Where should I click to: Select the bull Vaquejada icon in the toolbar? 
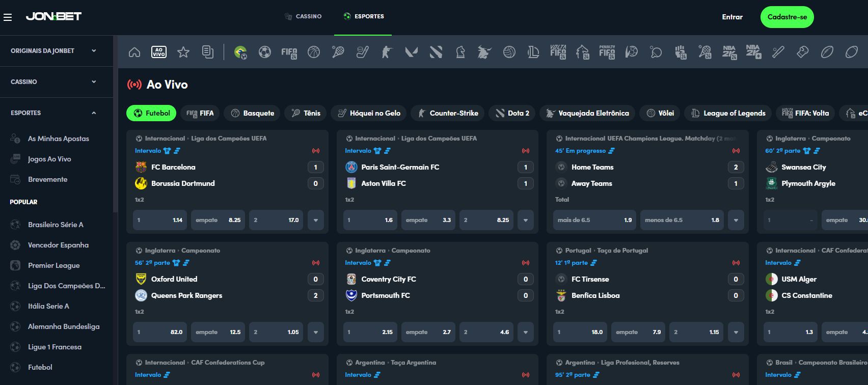[485, 52]
